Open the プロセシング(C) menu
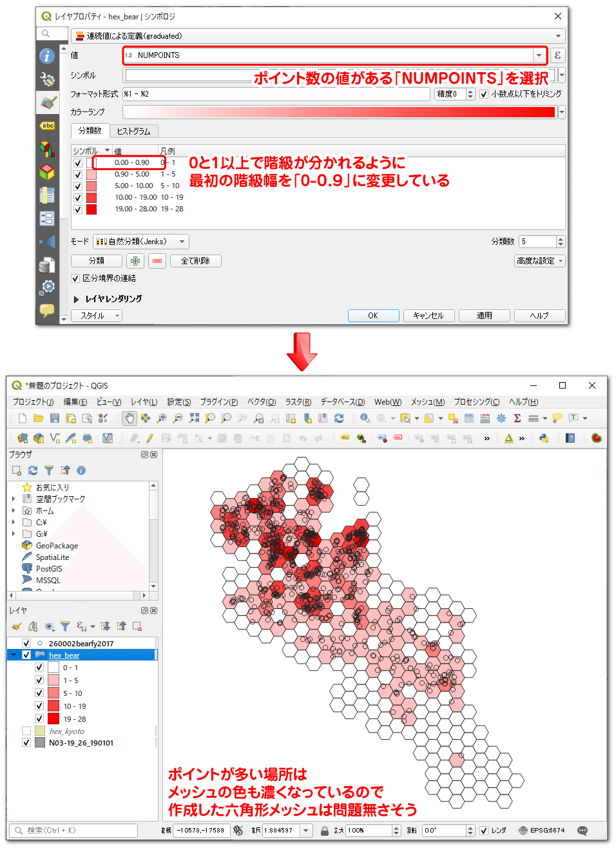 pyautogui.click(x=477, y=402)
